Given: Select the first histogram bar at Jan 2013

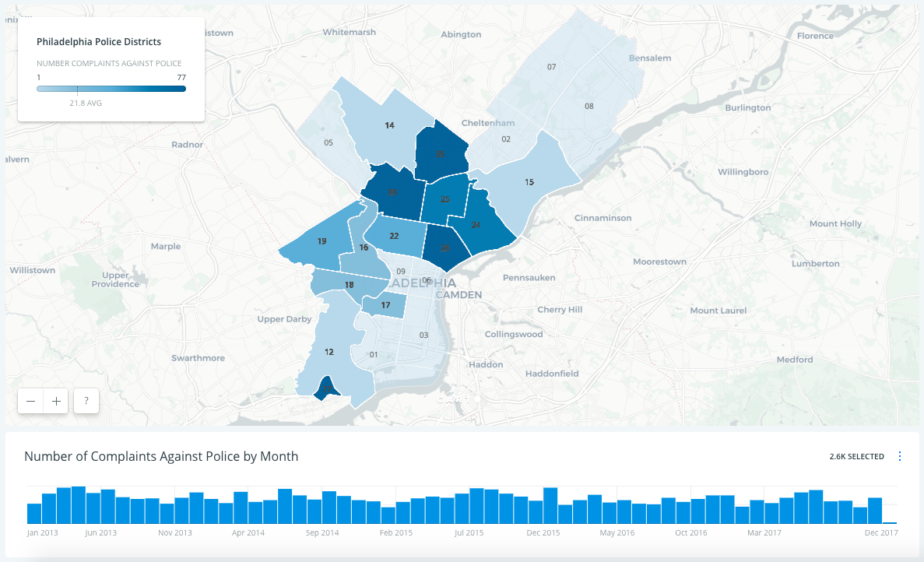Looking at the screenshot, I should point(34,513).
